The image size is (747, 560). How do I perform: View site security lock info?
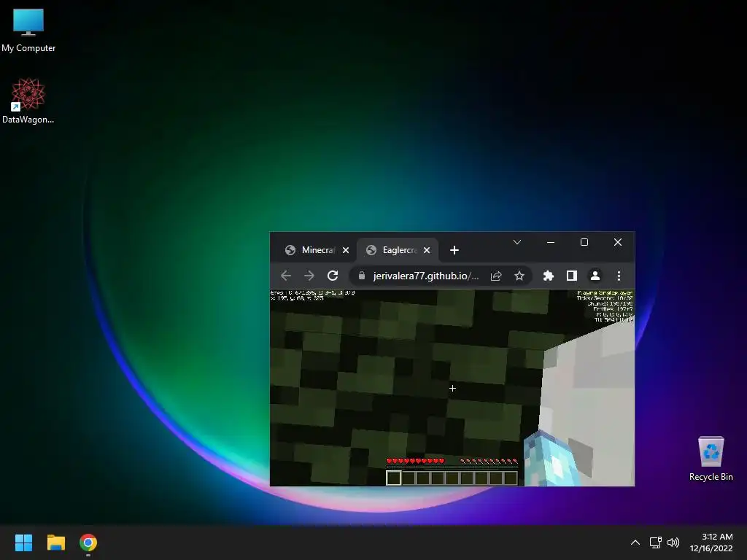pos(362,276)
